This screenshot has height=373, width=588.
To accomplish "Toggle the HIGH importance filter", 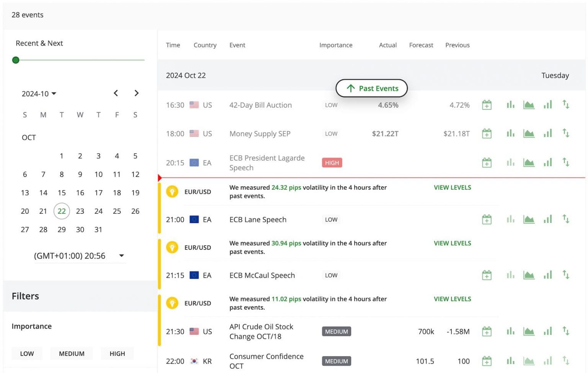I will [x=117, y=353].
